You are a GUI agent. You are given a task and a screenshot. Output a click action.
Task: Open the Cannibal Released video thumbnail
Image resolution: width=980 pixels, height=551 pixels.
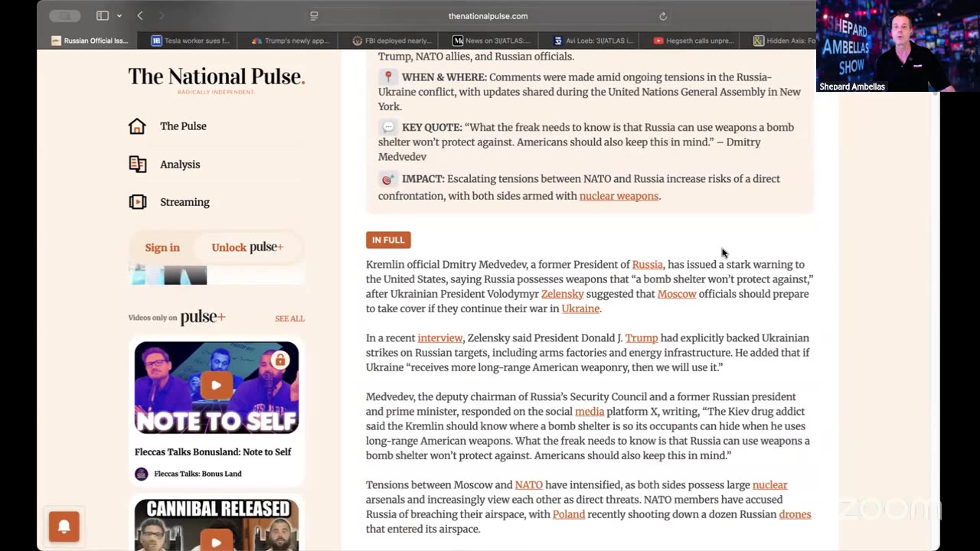217,525
